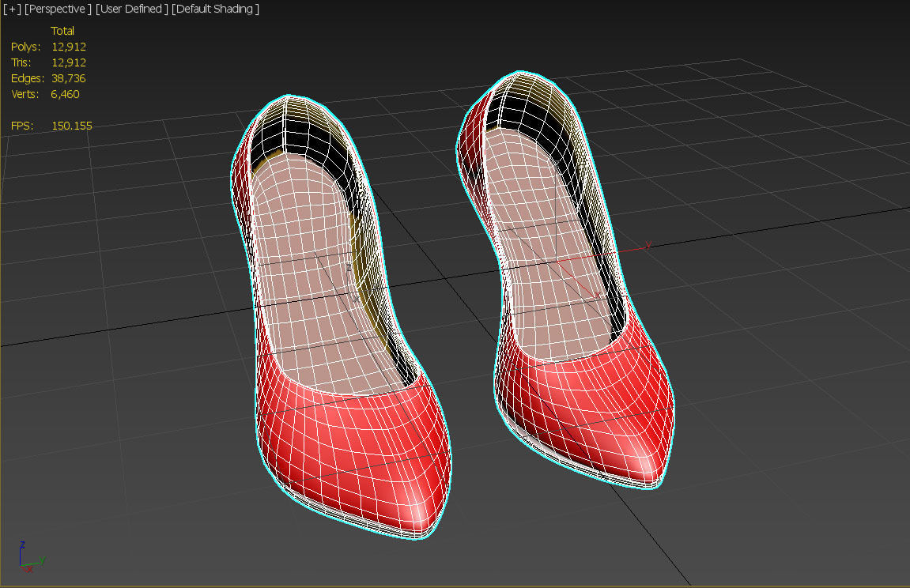The height and width of the screenshot is (588, 910).
Task: Open the [+] viewport general menu
Action: 12,9
